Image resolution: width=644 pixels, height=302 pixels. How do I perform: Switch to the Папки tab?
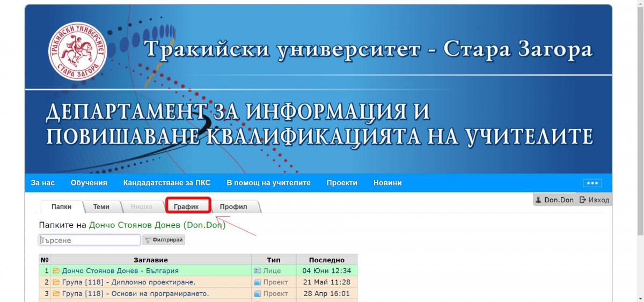(x=62, y=207)
